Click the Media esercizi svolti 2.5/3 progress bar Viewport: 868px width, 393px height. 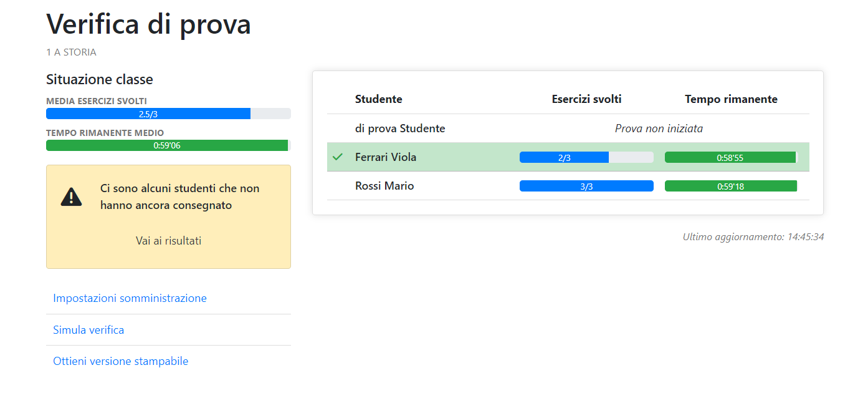[x=168, y=114]
